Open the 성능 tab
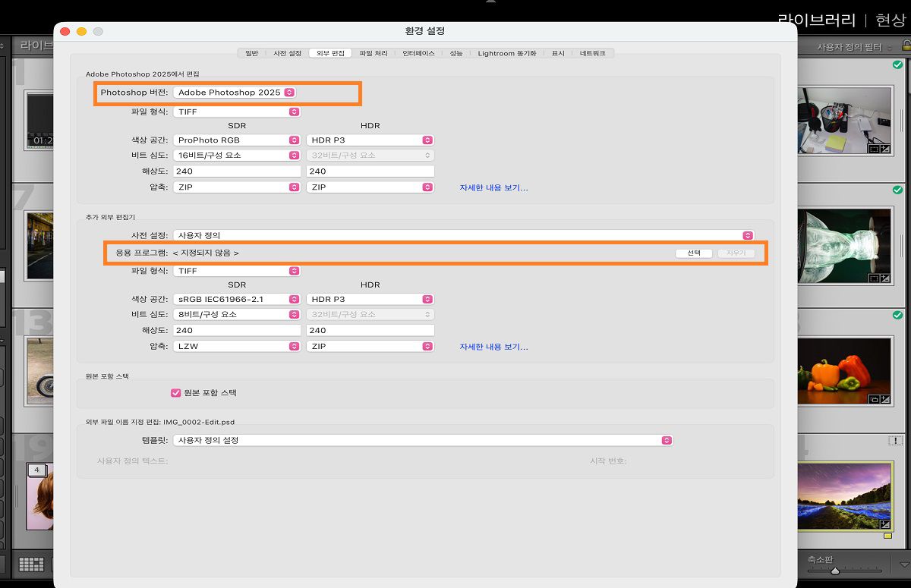911x588 pixels. click(x=455, y=53)
